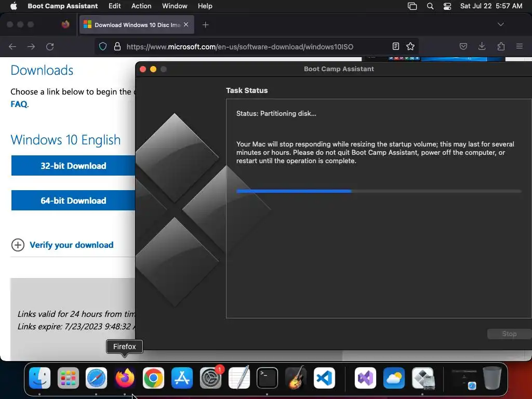The width and height of the screenshot is (532, 399).
Task: Open Launchpad from the Dock
Action: (68, 378)
